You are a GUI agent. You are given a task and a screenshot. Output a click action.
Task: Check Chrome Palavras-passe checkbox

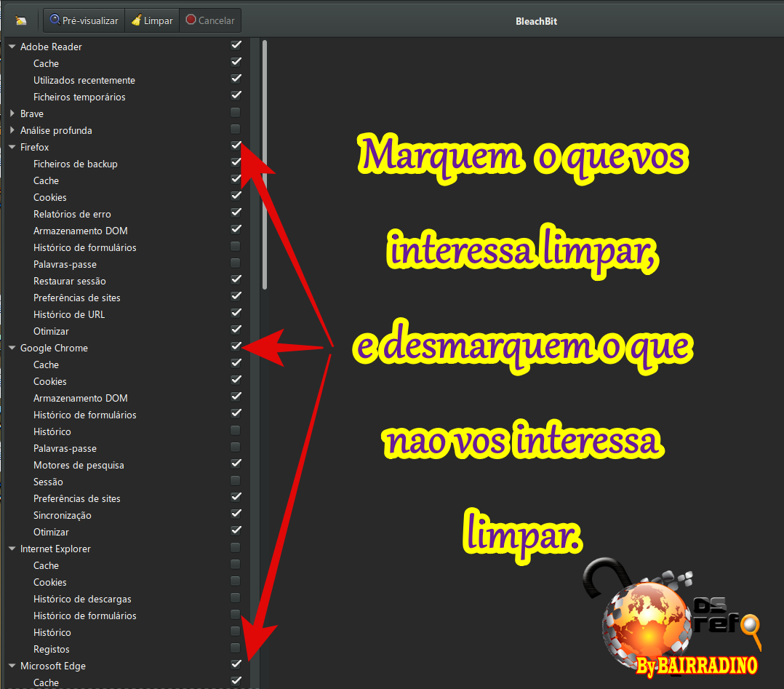[x=236, y=447]
